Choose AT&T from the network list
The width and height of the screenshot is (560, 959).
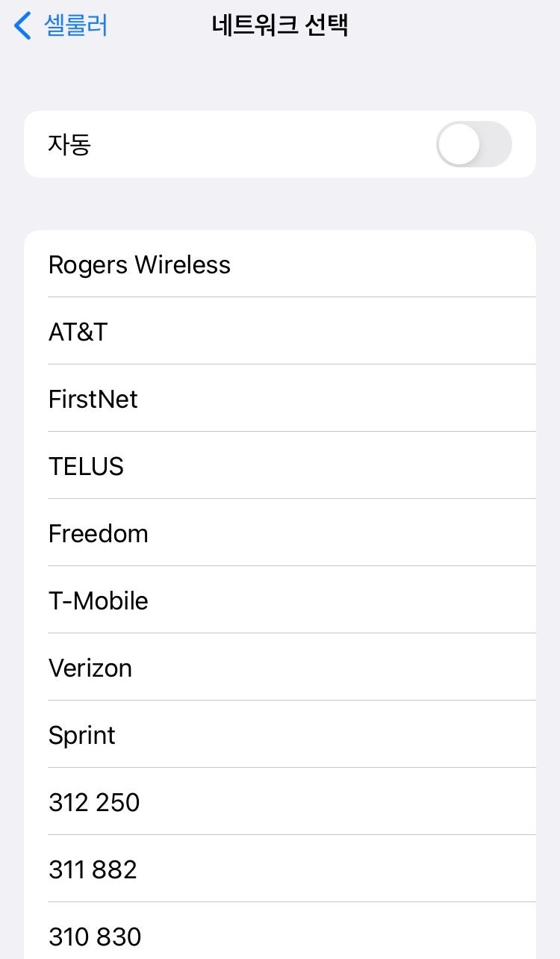(x=78, y=332)
